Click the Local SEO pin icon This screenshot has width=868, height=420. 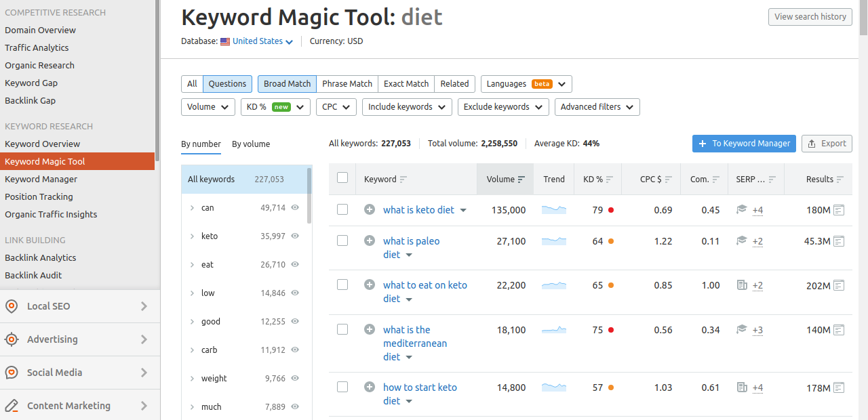coord(12,306)
